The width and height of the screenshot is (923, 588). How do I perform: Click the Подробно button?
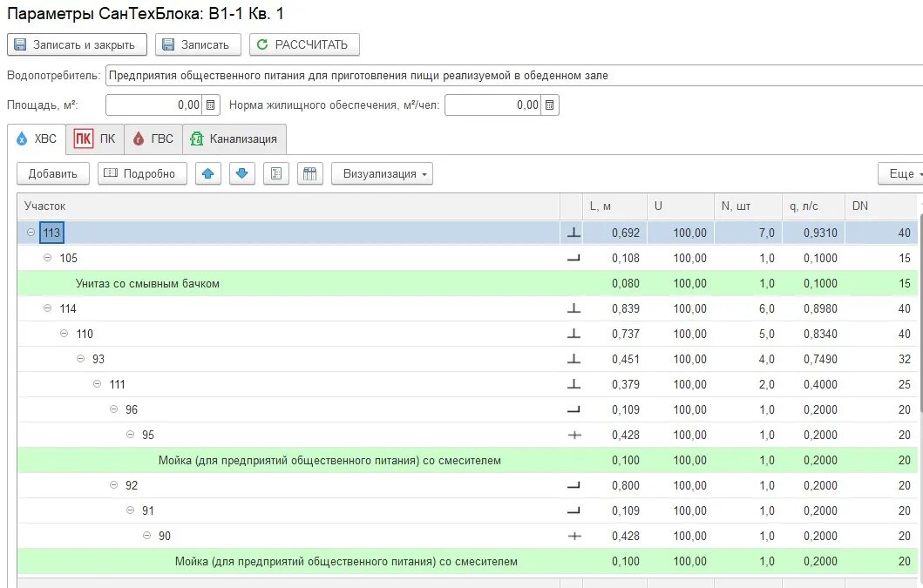[142, 173]
